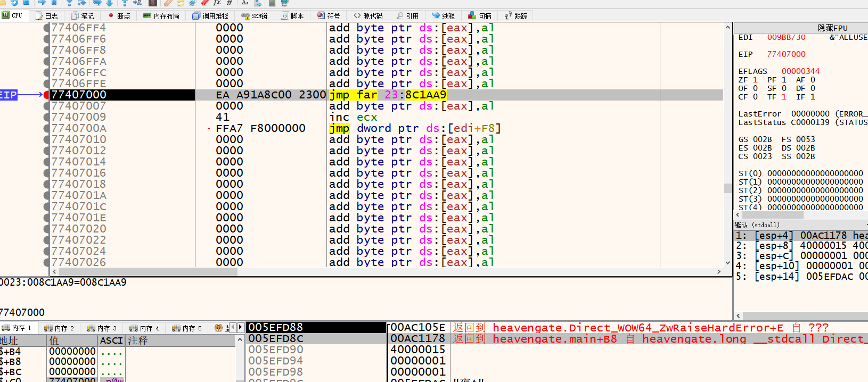Toggle breakpoint bullet at address 77406FF4
This screenshot has width=868, height=382.
tap(46, 28)
